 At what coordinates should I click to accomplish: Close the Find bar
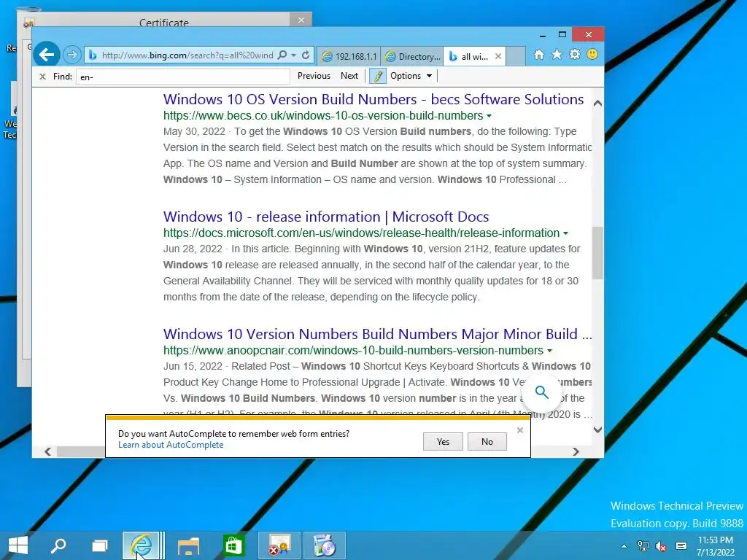(x=42, y=76)
